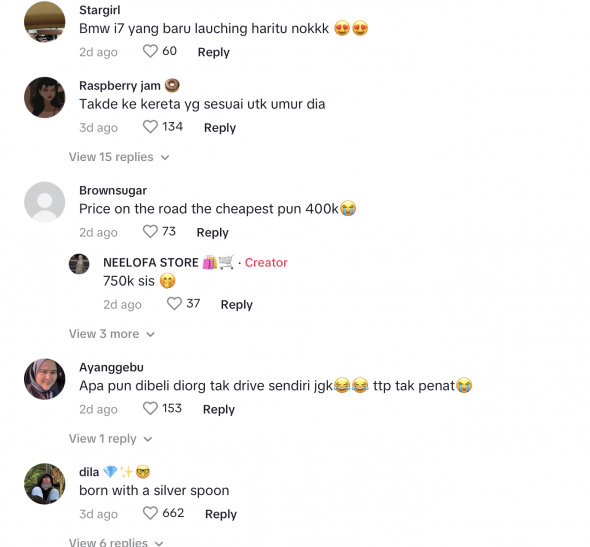The height and width of the screenshot is (547, 590).
Task: Like dila's silver spoon comment
Action: coord(150,513)
